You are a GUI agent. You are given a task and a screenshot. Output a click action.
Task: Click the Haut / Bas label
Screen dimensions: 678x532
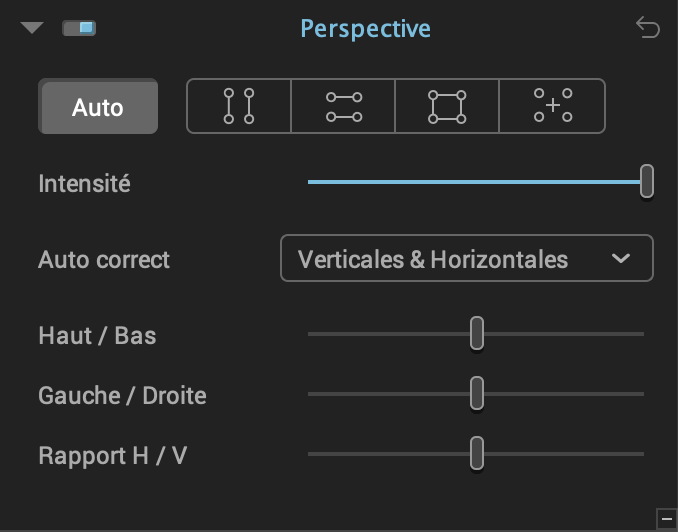point(97,336)
